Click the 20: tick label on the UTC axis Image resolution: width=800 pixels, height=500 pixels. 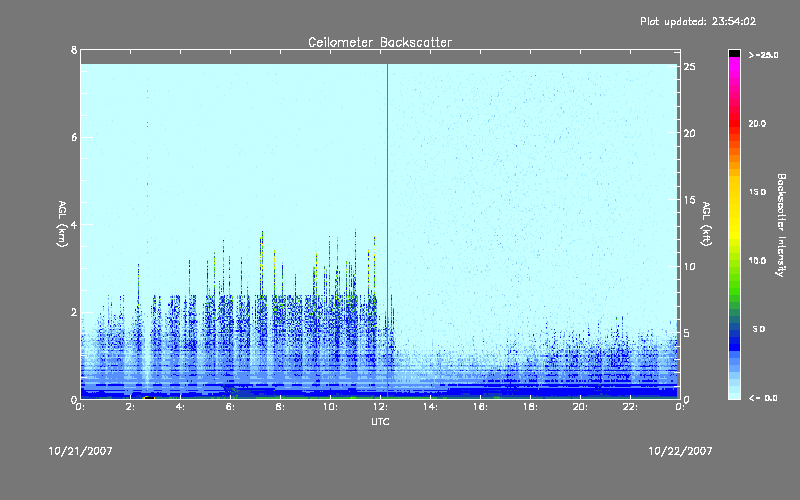point(580,407)
